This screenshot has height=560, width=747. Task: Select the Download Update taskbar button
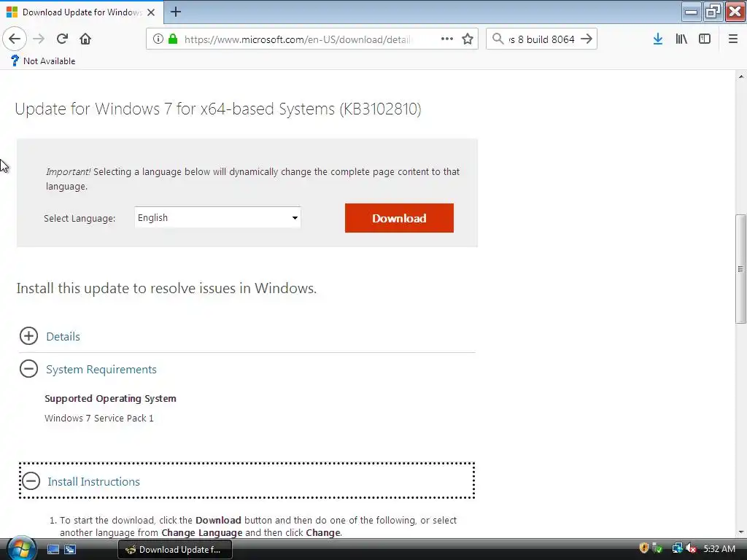175,550
